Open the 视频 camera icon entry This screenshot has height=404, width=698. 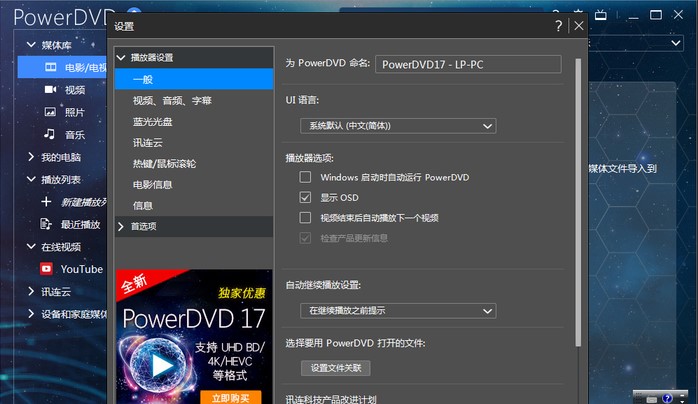point(50,89)
